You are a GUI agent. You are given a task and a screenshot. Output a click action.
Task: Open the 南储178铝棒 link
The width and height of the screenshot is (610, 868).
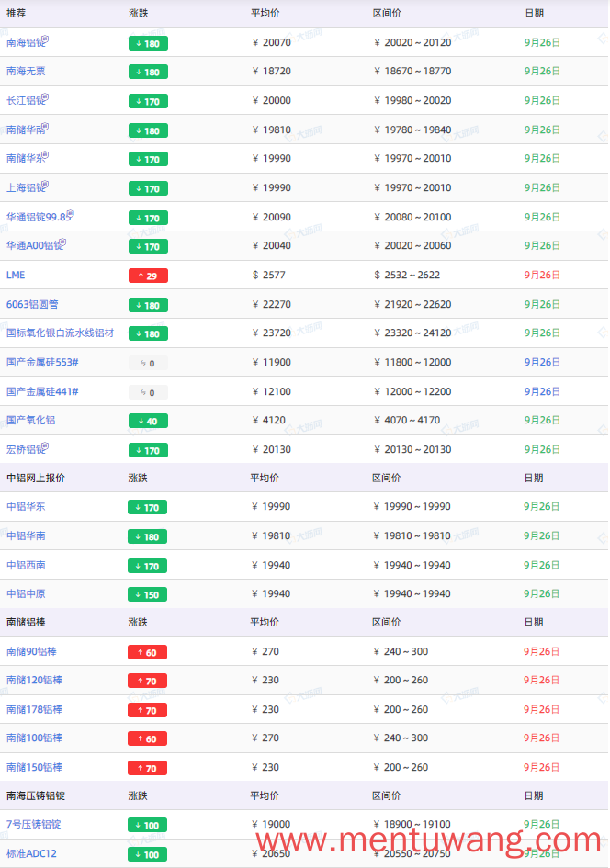coord(34,709)
